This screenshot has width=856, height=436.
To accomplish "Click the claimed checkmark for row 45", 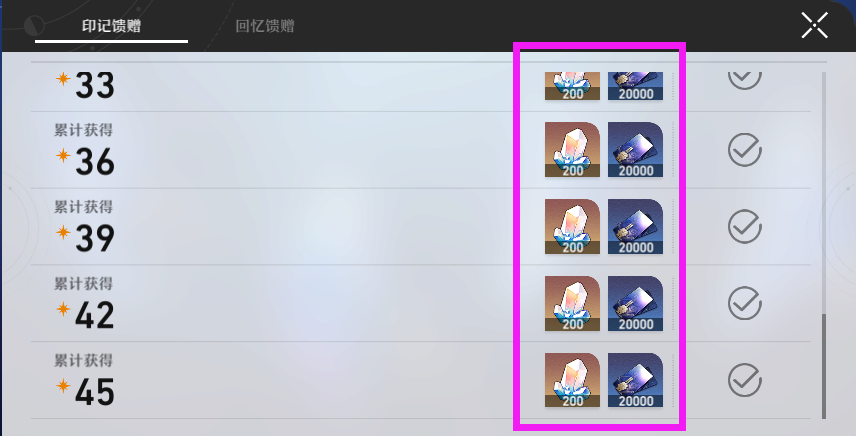I will pos(745,380).
